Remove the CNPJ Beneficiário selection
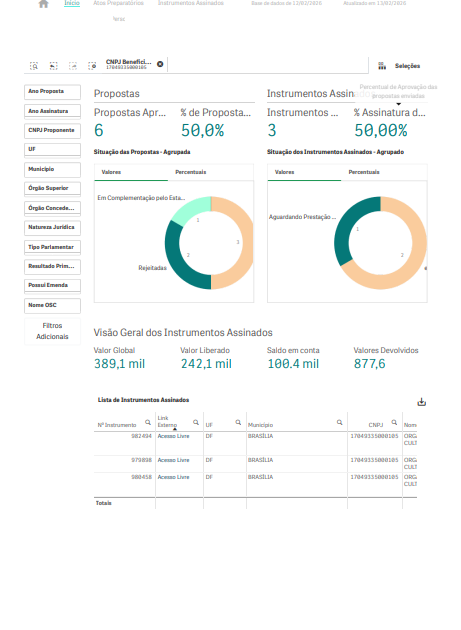The width and height of the screenshot is (461, 630). click(x=160, y=64)
